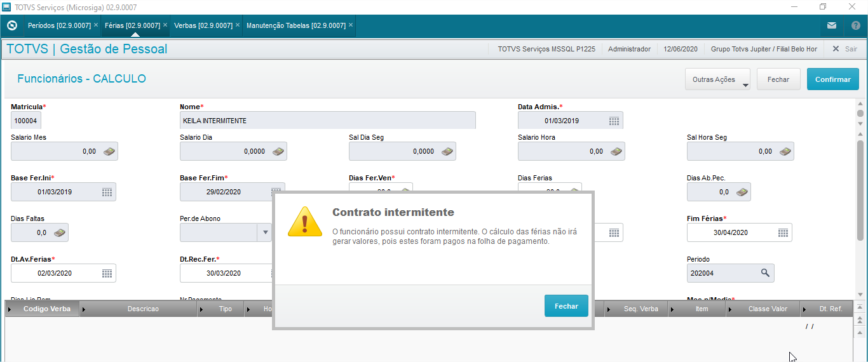Close the Férias tab with its X
868x362 pixels.
(x=165, y=25)
